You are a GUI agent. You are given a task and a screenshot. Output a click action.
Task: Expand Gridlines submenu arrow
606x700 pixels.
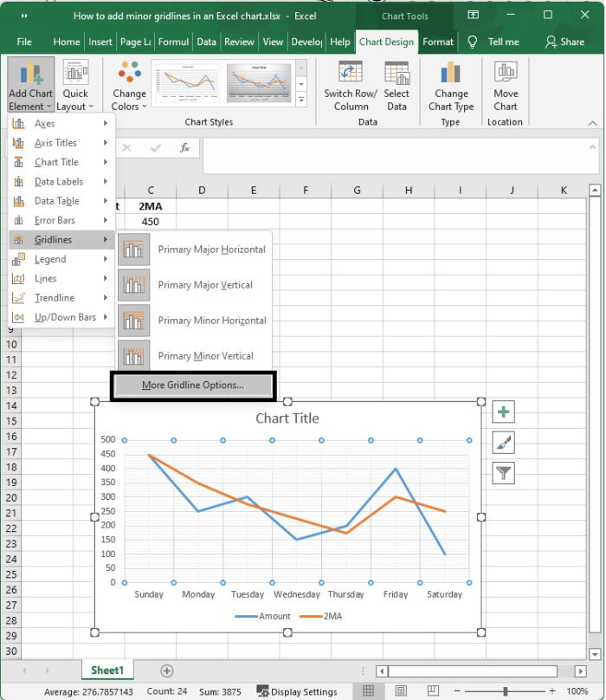point(106,240)
